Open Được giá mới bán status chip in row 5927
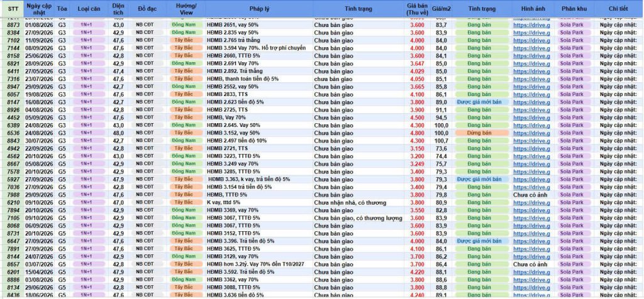The image size is (644, 299). click(481, 179)
